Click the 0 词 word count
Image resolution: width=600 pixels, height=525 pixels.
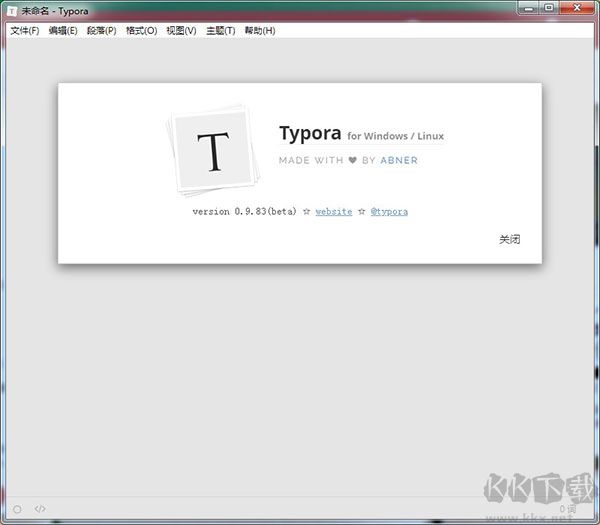pos(567,509)
